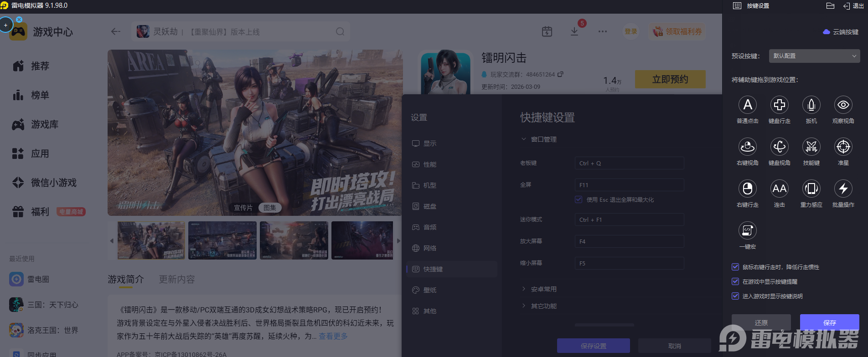Select the 技能键 crossed swords icon
The image size is (868, 357).
[x=811, y=147]
